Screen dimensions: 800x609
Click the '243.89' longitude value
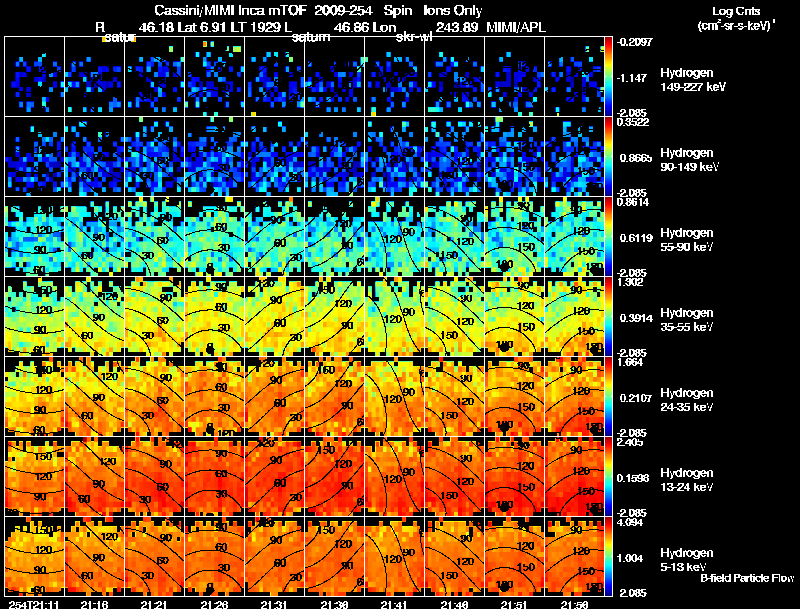point(457,28)
